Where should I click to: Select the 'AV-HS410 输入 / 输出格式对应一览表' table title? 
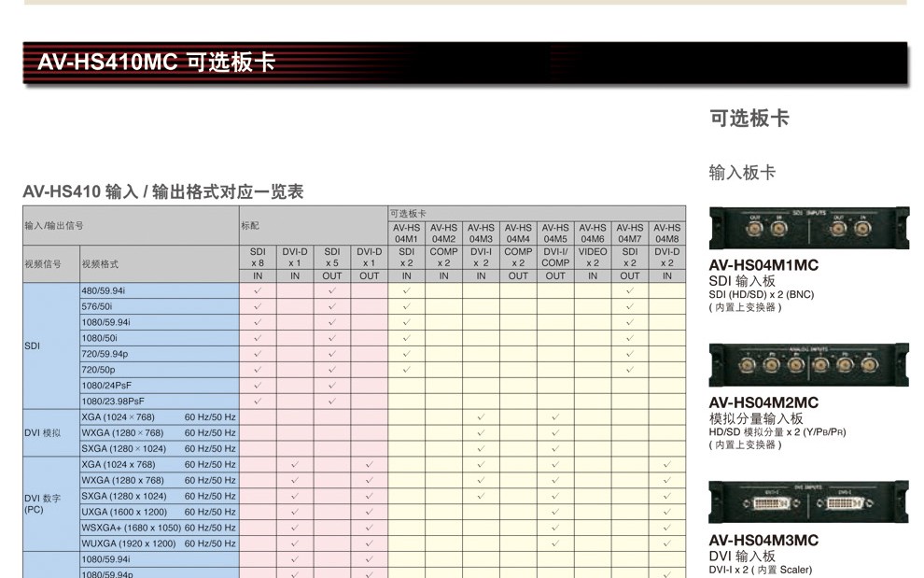click(x=163, y=191)
